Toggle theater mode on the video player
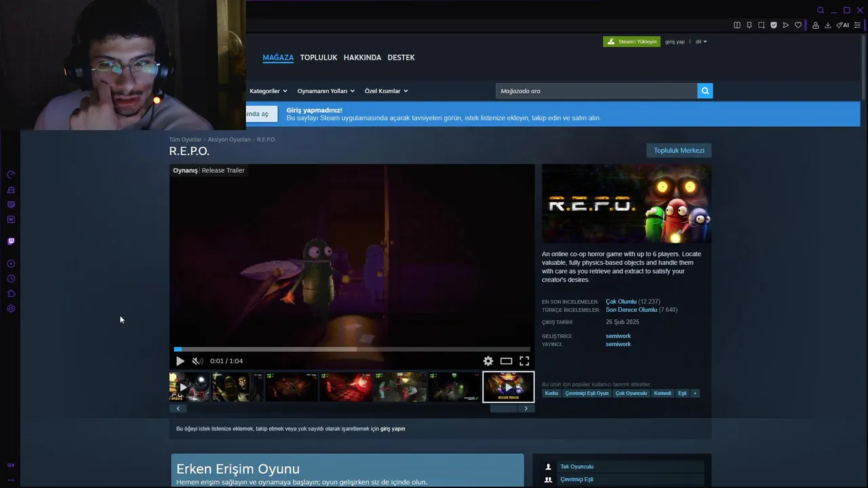This screenshot has height=488, width=868. pyautogui.click(x=506, y=361)
